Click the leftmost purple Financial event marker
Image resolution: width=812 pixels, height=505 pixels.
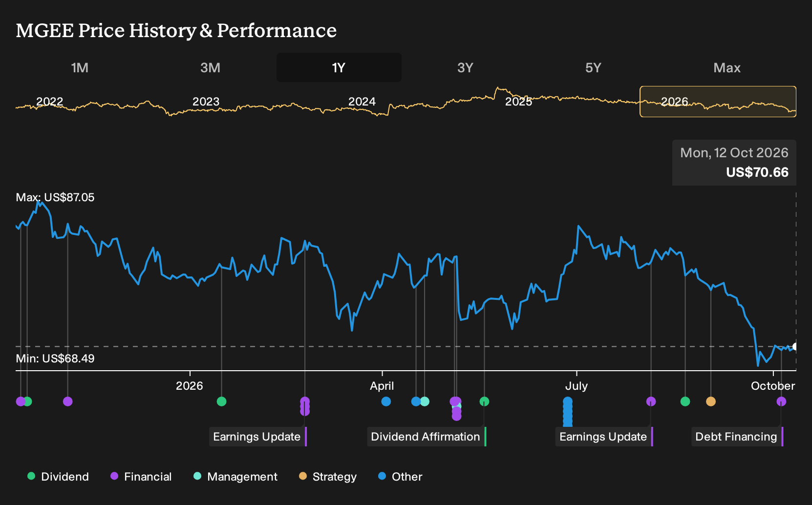(20, 401)
